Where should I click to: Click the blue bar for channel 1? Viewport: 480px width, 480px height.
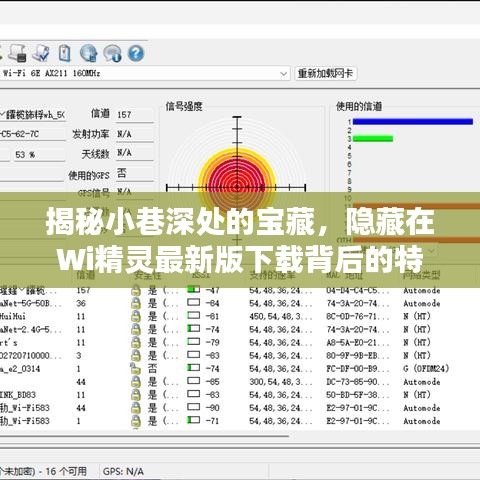click(x=413, y=122)
